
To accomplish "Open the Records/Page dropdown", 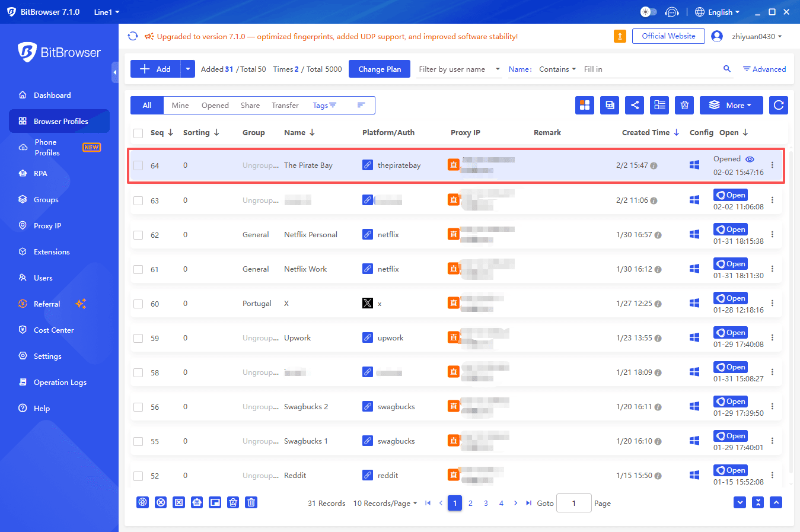I will pos(385,503).
